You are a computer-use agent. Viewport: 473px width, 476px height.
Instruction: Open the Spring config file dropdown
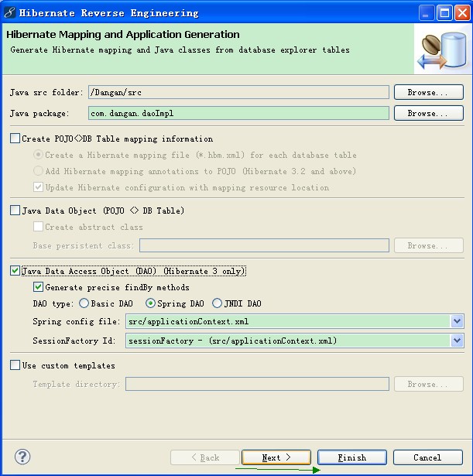(457, 321)
